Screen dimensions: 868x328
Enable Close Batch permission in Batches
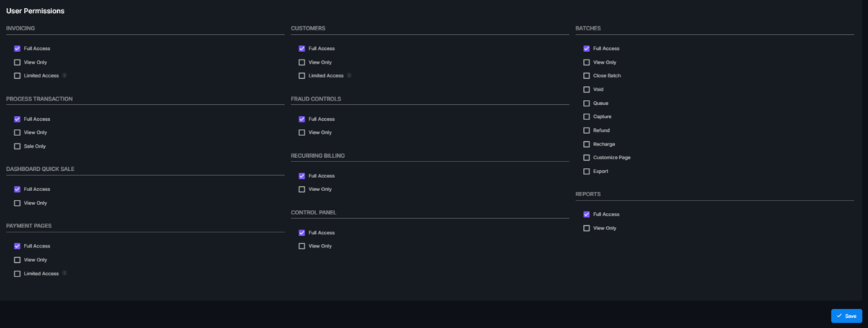point(587,76)
